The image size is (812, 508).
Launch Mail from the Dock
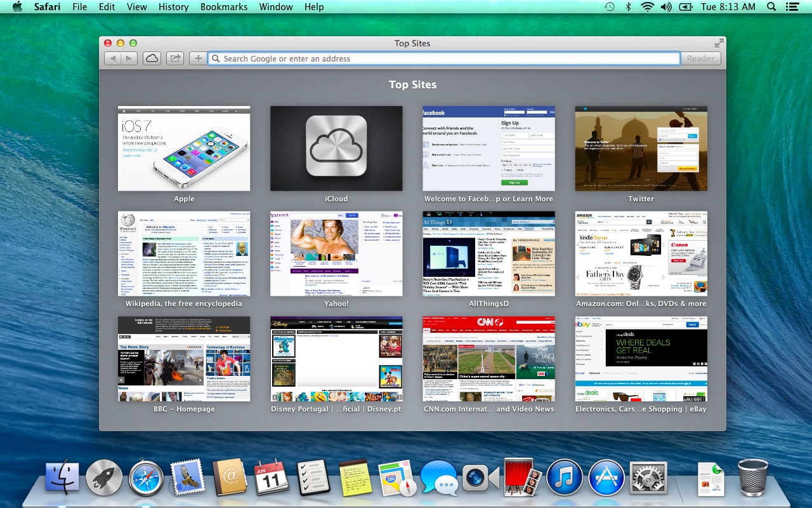(x=188, y=479)
